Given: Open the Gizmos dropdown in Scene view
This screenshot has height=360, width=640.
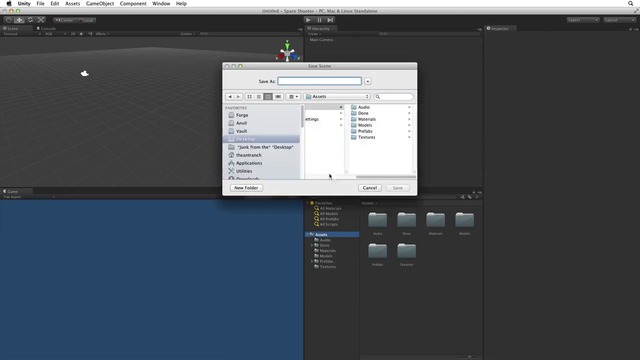Looking at the screenshot, I should tap(187, 34).
